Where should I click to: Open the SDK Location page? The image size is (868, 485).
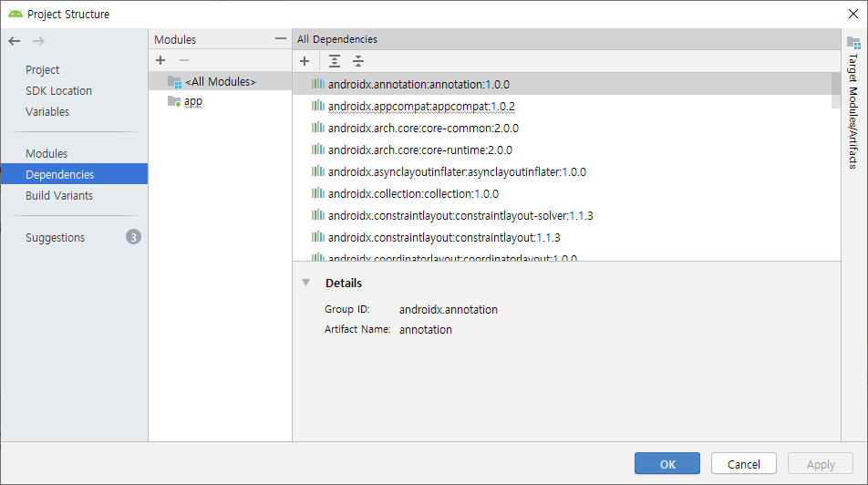pyautogui.click(x=58, y=91)
